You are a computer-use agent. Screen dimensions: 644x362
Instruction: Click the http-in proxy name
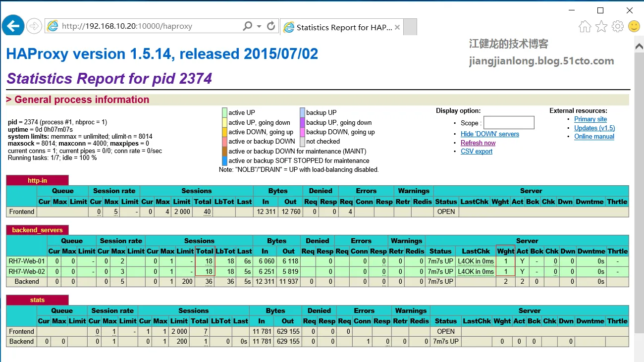(37, 180)
